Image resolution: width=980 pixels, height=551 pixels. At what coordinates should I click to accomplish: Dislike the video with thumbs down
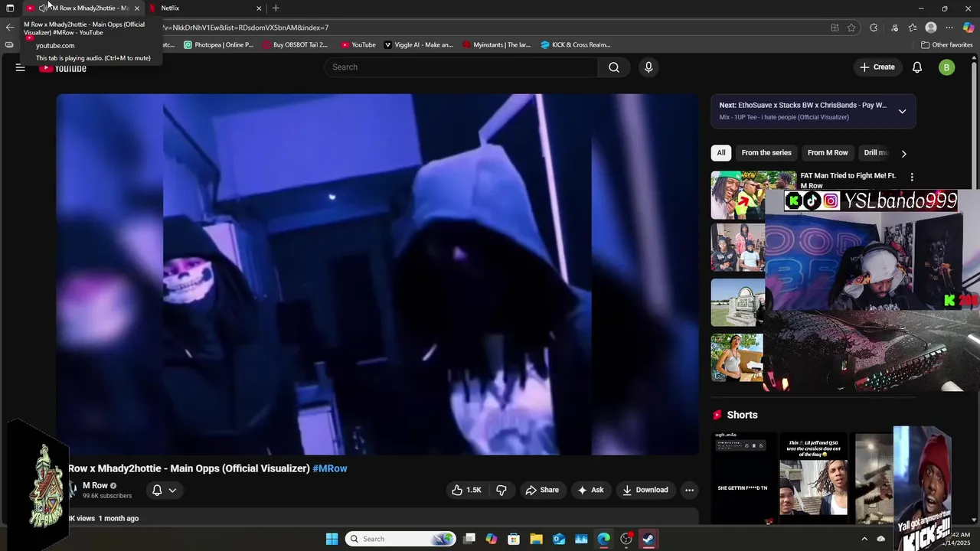tap(501, 490)
